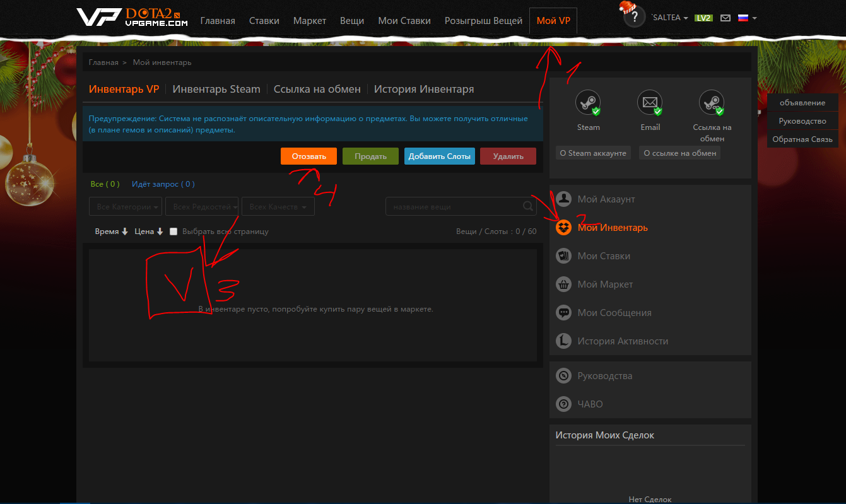Click the red Удалить button

coord(508,156)
